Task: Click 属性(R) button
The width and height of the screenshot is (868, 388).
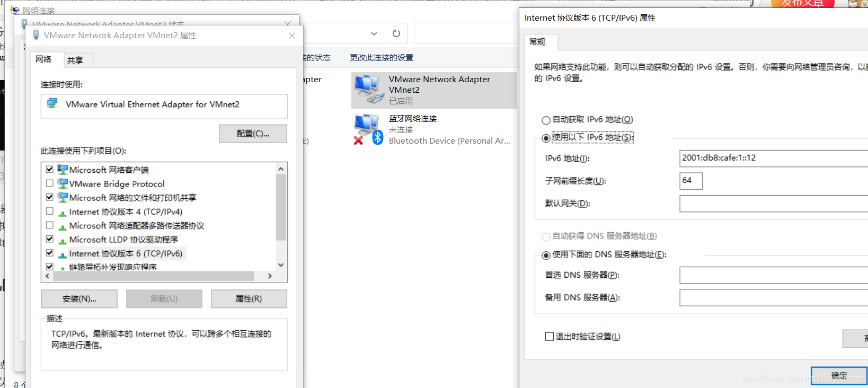Action: 249,299
